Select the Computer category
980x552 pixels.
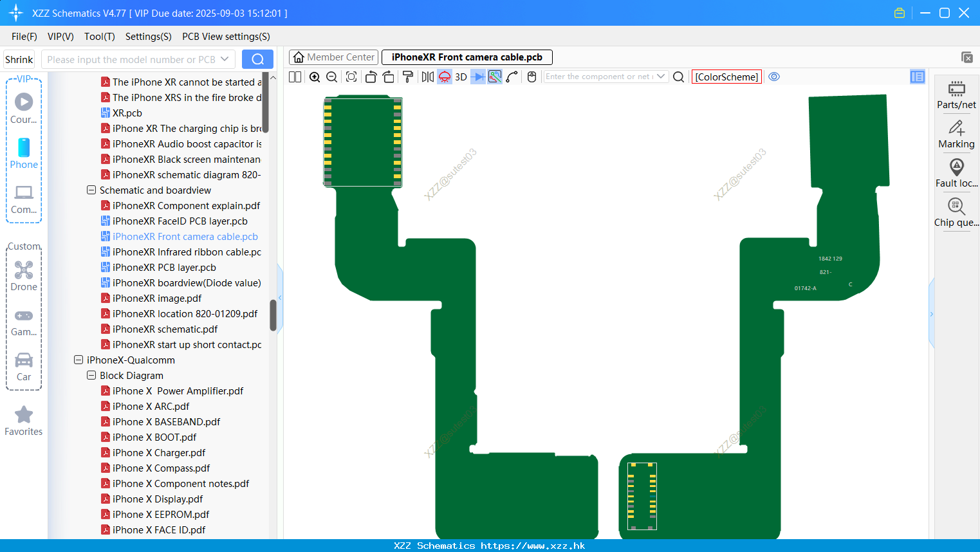click(24, 199)
